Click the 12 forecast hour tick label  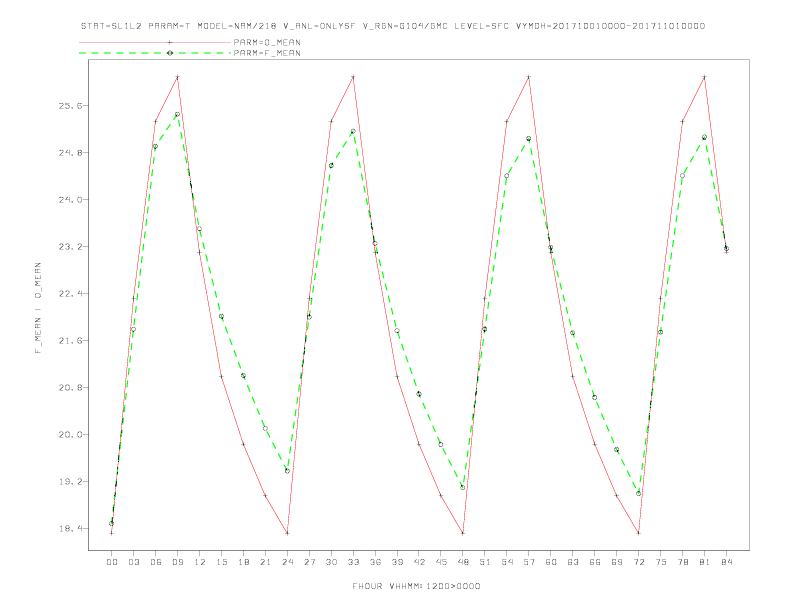point(200,562)
